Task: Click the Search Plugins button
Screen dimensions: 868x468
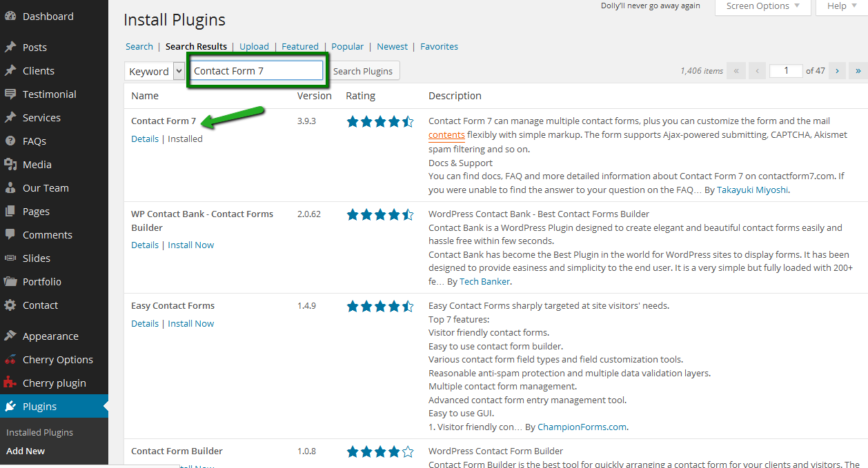Action: 363,71
